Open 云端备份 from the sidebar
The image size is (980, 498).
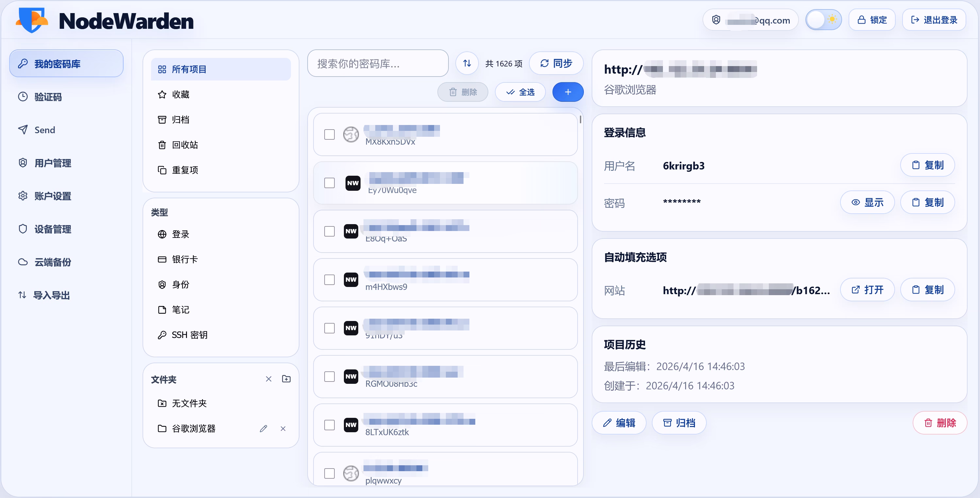pos(53,262)
